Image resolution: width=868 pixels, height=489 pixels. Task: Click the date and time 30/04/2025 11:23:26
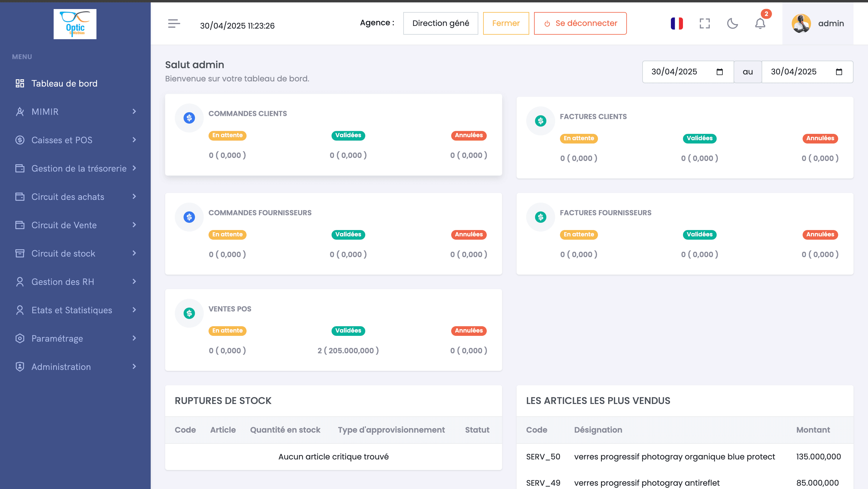click(x=237, y=26)
